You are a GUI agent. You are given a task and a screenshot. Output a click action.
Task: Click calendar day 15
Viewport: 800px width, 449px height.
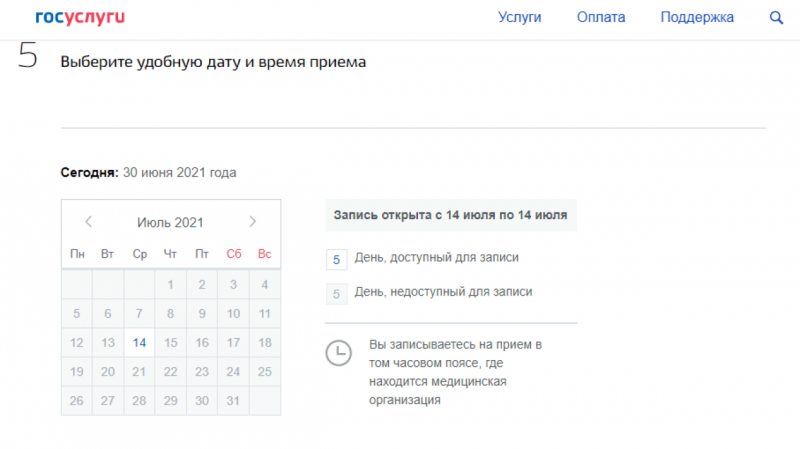[170, 343]
